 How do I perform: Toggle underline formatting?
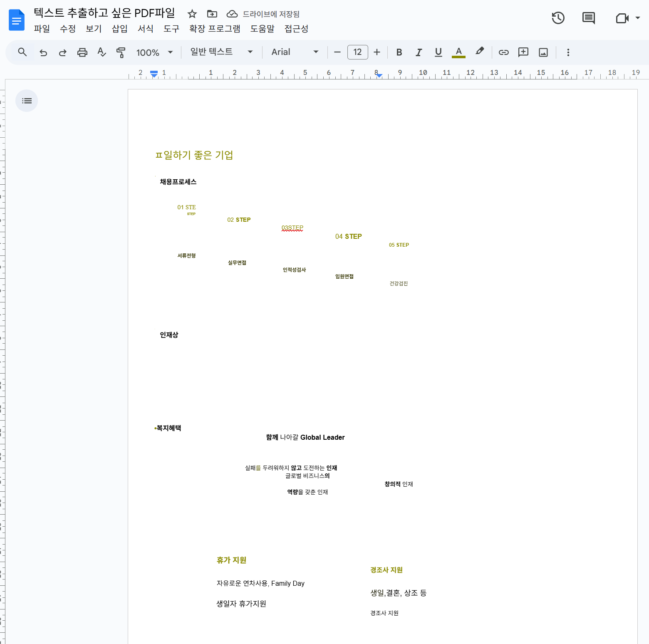pyautogui.click(x=438, y=52)
